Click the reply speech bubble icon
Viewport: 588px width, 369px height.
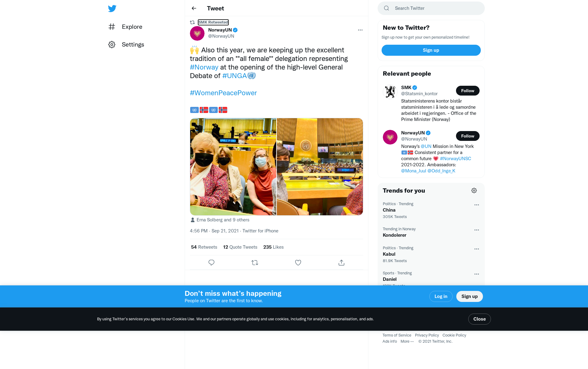click(x=211, y=263)
